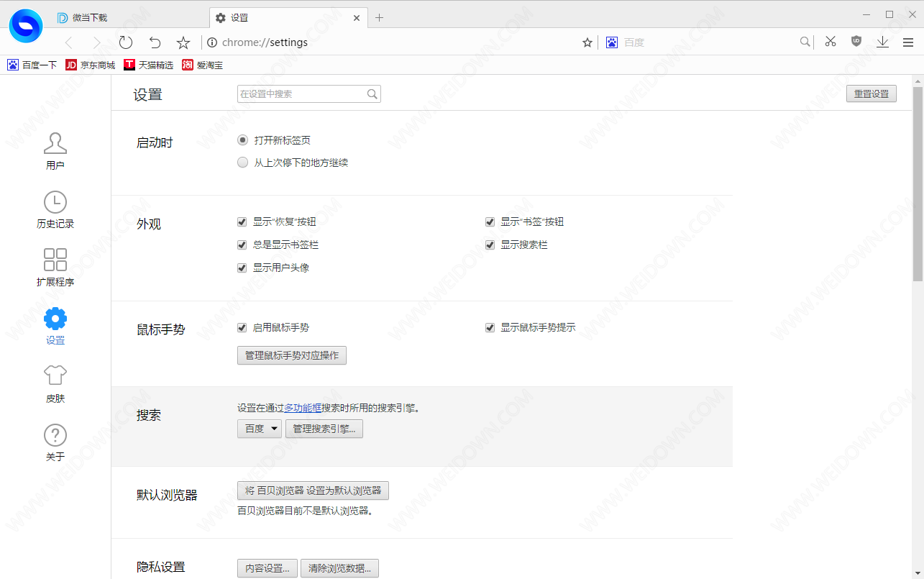Bookmark this page with address bar star

click(587, 42)
